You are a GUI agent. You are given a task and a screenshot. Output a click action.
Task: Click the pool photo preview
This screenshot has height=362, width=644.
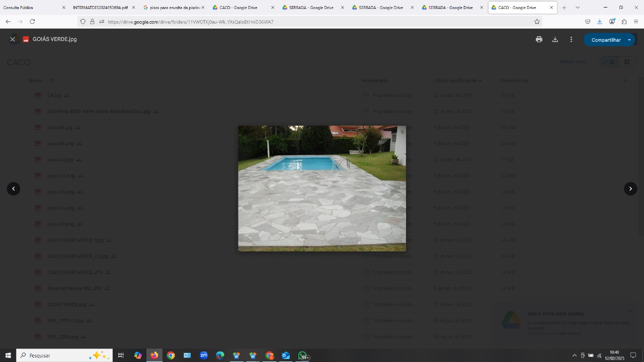tap(322, 189)
